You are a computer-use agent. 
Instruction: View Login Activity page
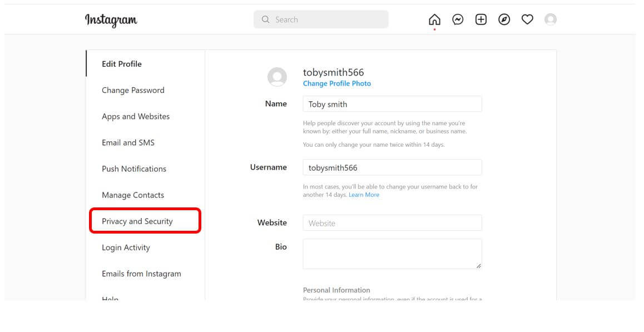pyautogui.click(x=126, y=247)
